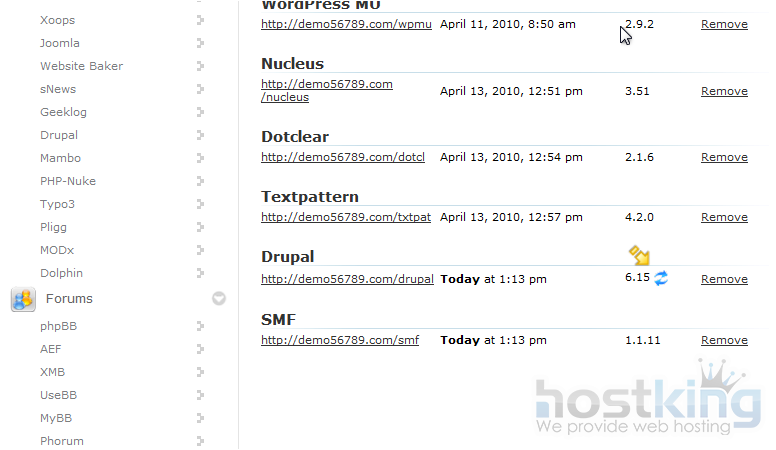Click the arrow next to Geeklog
Image resolution: width=776 pixels, height=450 pixels.
(x=201, y=112)
